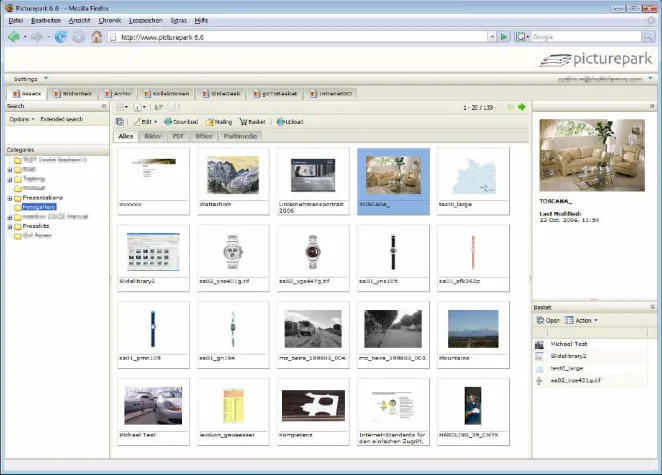Click the Download toolbar icon
Screen dimensions: 662x475
167,121
